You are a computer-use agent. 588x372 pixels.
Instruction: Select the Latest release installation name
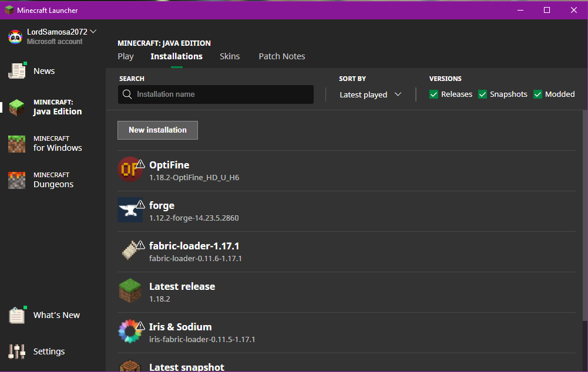(x=182, y=286)
